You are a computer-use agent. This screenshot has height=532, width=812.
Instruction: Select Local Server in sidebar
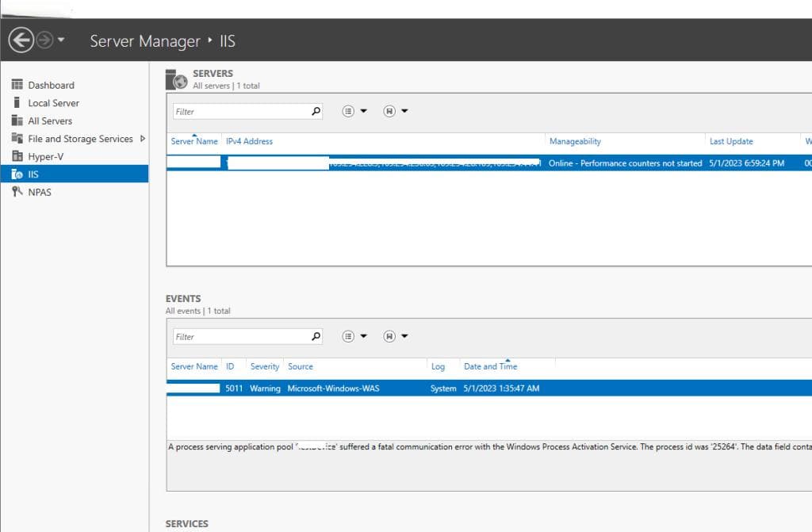(x=53, y=103)
